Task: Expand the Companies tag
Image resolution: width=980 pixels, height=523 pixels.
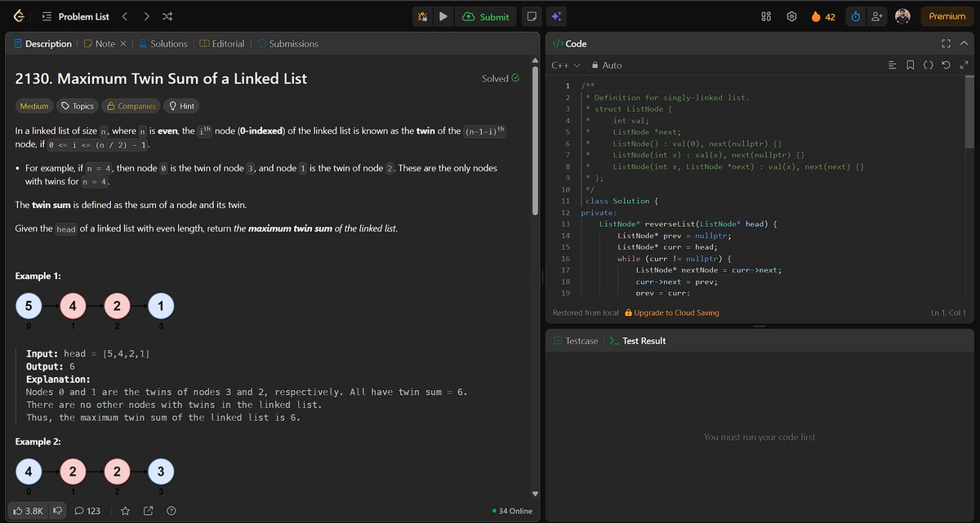Action: pyautogui.click(x=131, y=106)
